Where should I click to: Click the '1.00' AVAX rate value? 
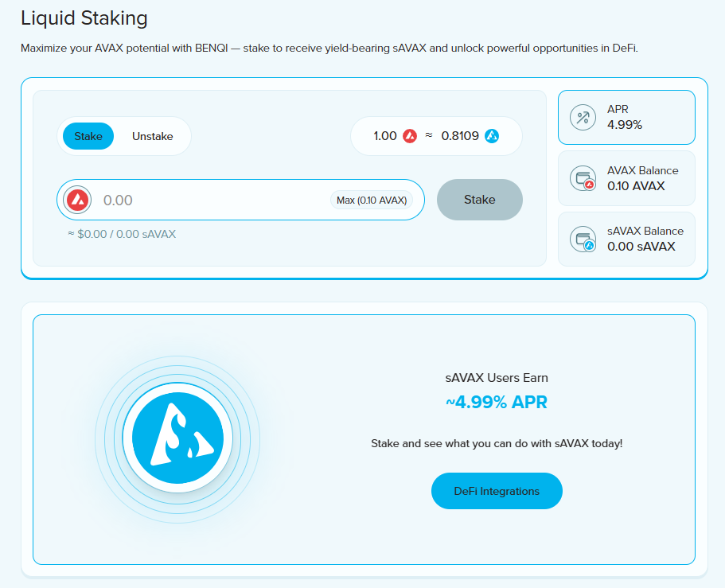point(385,136)
